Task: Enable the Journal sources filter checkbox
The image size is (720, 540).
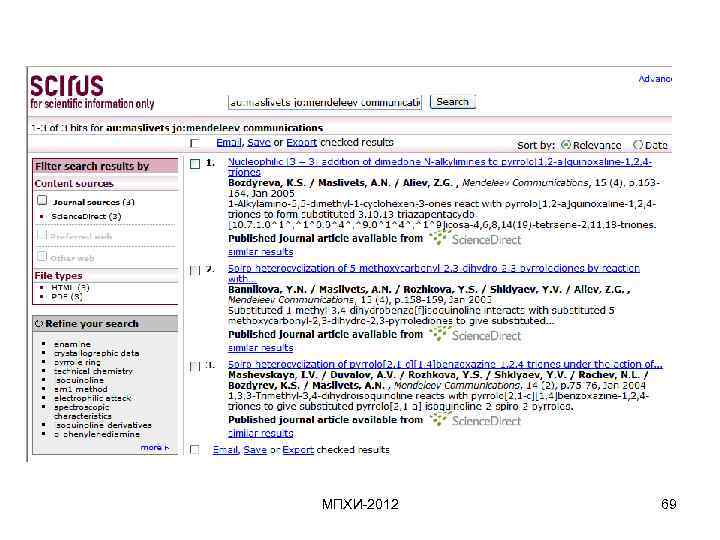Action: pos(42,200)
